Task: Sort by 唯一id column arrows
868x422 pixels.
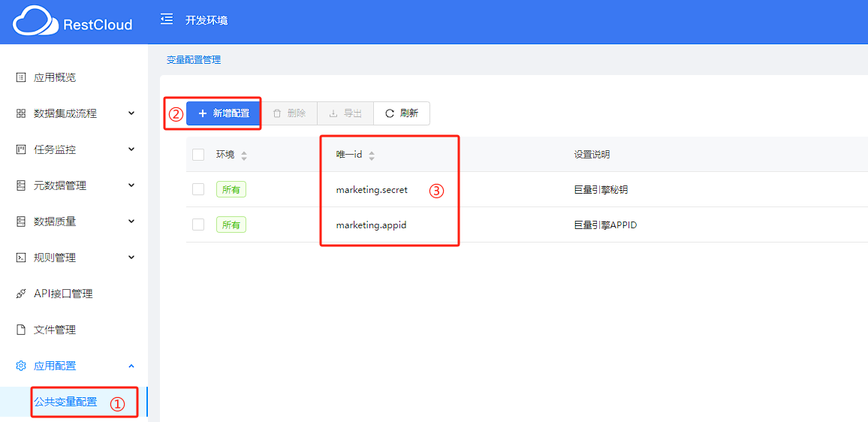Action: [x=372, y=155]
